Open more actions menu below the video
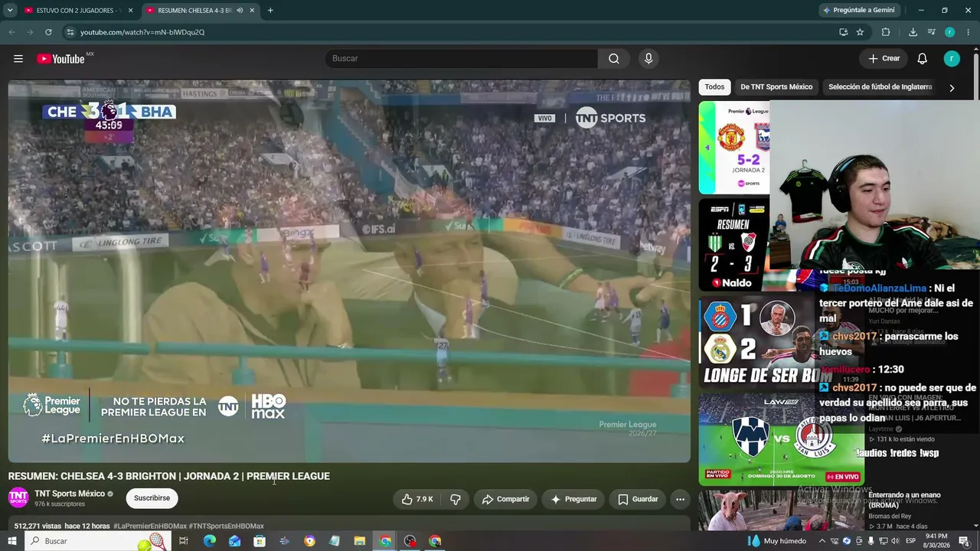Screen dimensions: 980x551 tap(680, 499)
